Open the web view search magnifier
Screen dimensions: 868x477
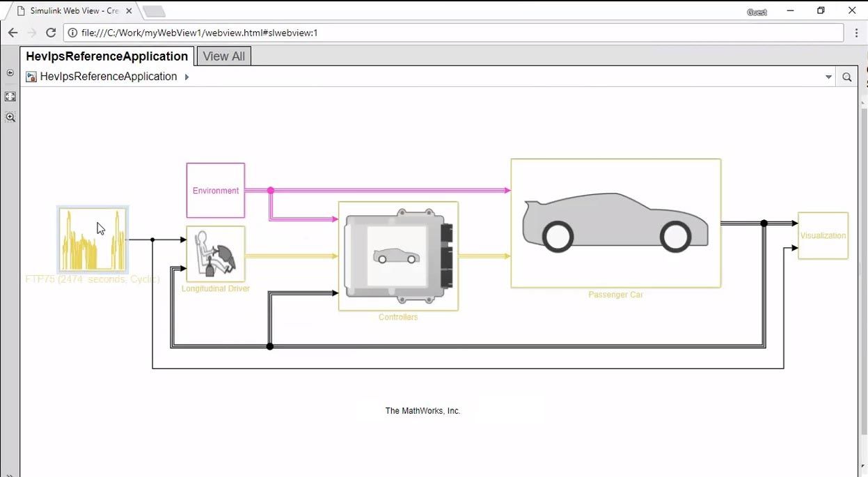(x=846, y=77)
